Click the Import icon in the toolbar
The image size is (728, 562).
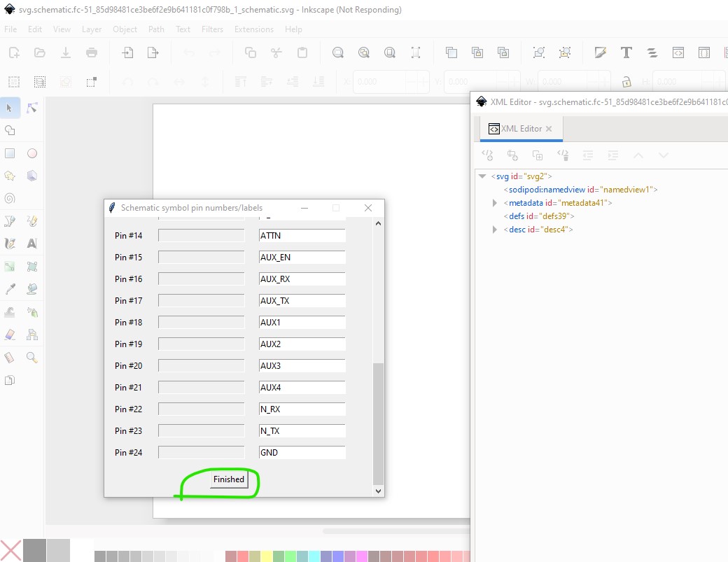127,52
